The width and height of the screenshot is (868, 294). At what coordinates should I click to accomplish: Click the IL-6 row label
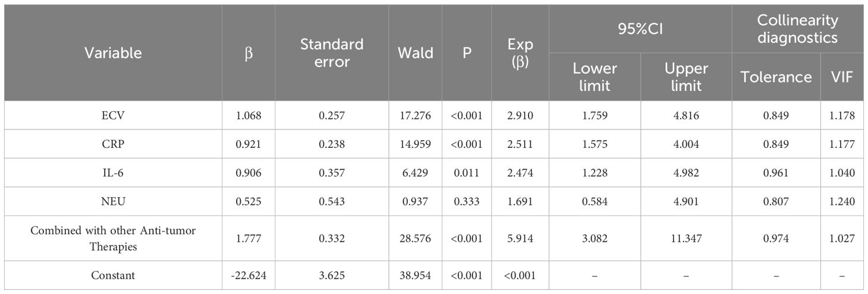click(x=113, y=173)
